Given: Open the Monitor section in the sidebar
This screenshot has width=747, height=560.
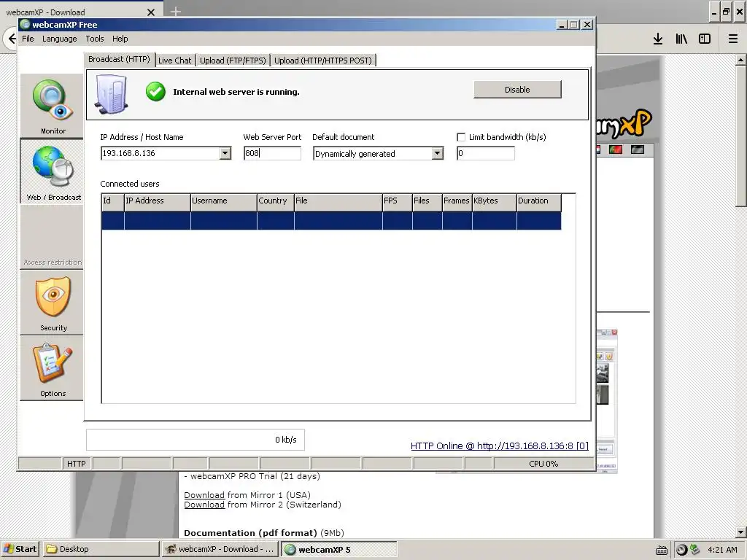Looking at the screenshot, I should coord(53,106).
